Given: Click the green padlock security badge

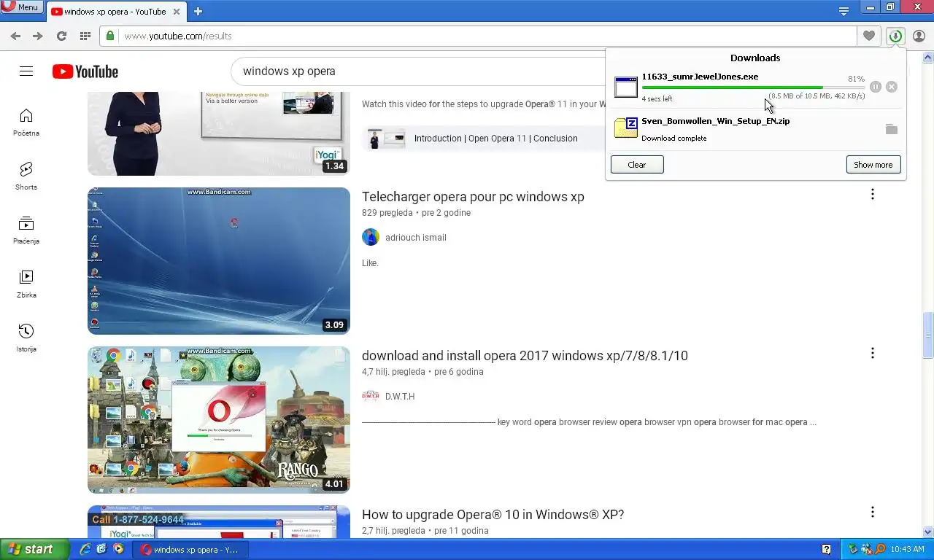Looking at the screenshot, I should coord(110,36).
